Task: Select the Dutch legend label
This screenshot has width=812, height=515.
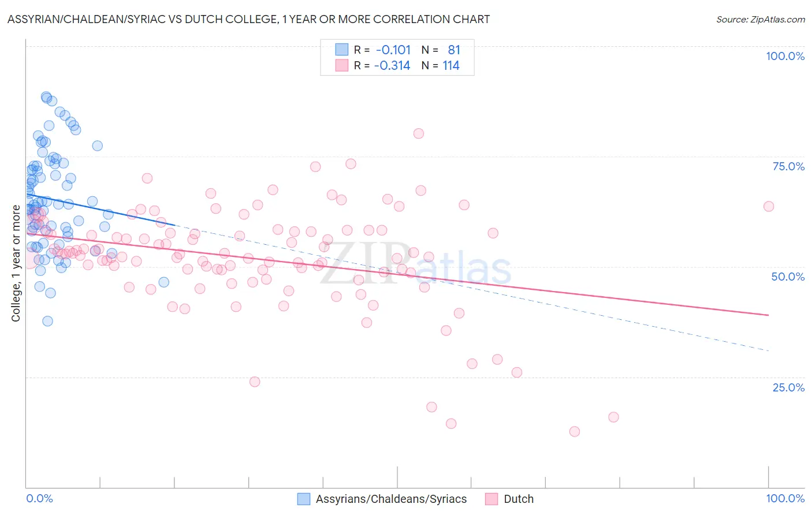Action: [x=519, y=499]
